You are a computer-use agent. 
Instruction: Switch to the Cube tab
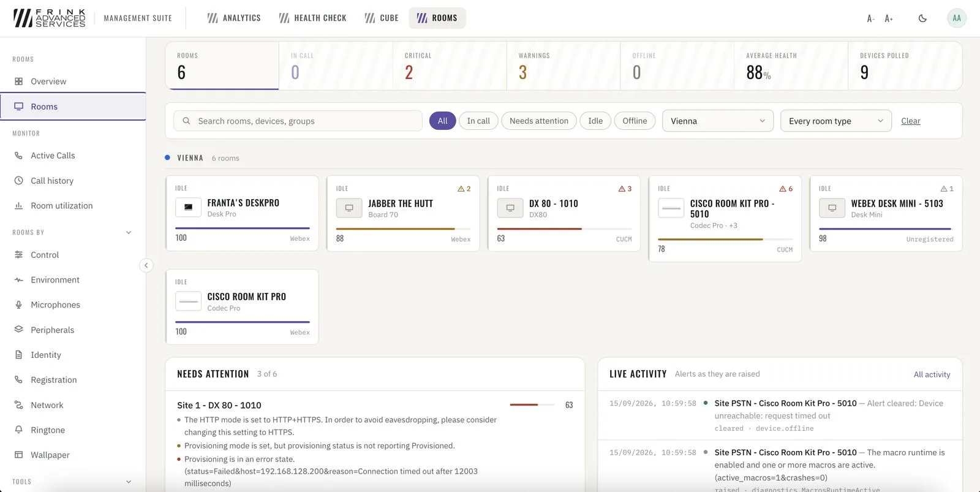pos(381,18)
